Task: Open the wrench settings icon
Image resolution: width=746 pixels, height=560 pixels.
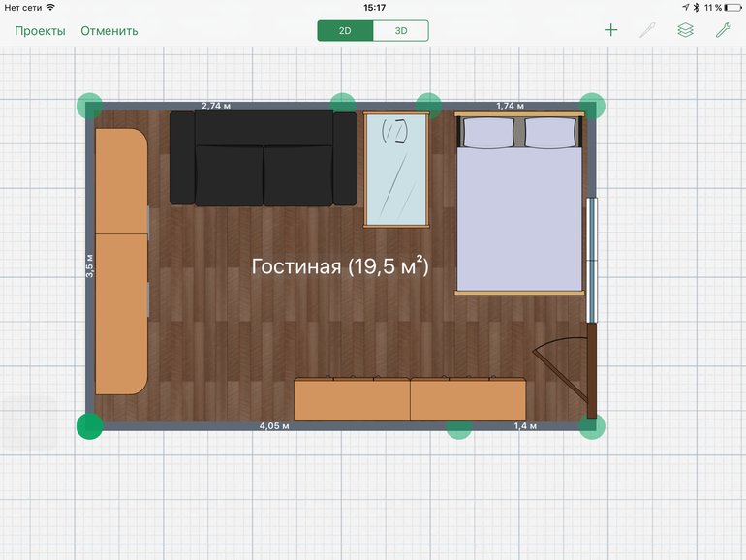Action: (x=723, y=30)
